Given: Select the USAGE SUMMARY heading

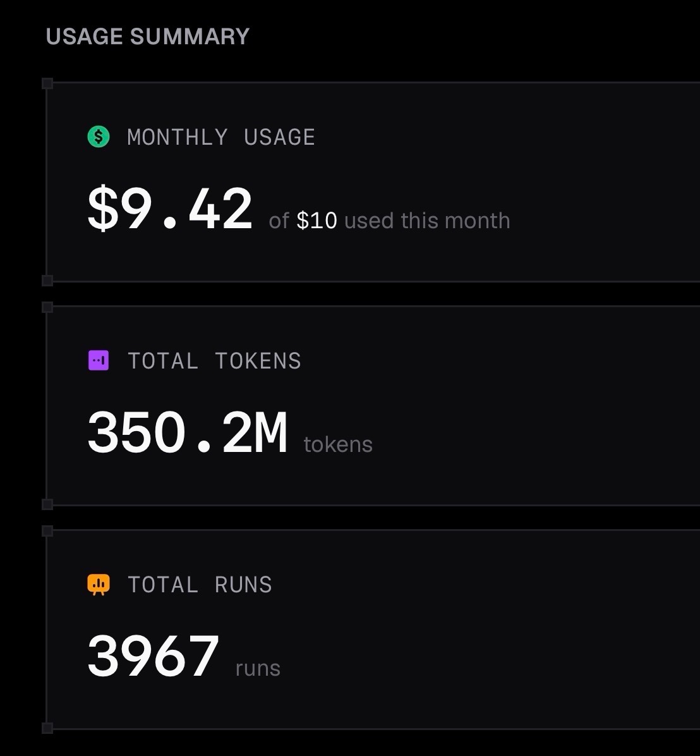Looking at the screenshot, I should (x=147, y=37).
